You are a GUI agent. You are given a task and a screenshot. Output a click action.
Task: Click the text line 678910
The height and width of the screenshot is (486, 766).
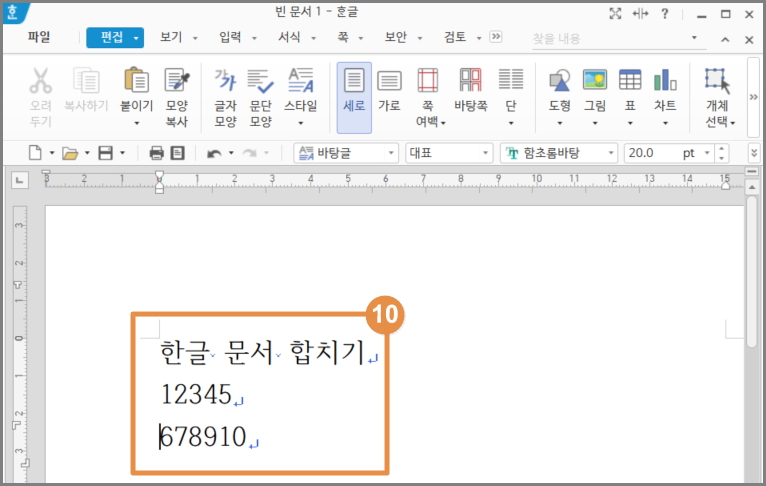(203, 437)
